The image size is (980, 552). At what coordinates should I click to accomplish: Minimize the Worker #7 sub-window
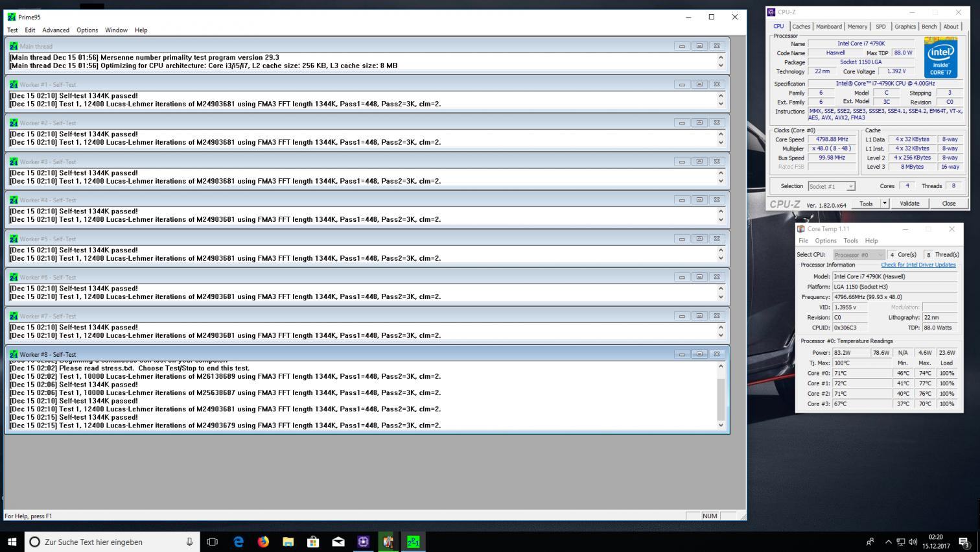click(x=682, y=316)
